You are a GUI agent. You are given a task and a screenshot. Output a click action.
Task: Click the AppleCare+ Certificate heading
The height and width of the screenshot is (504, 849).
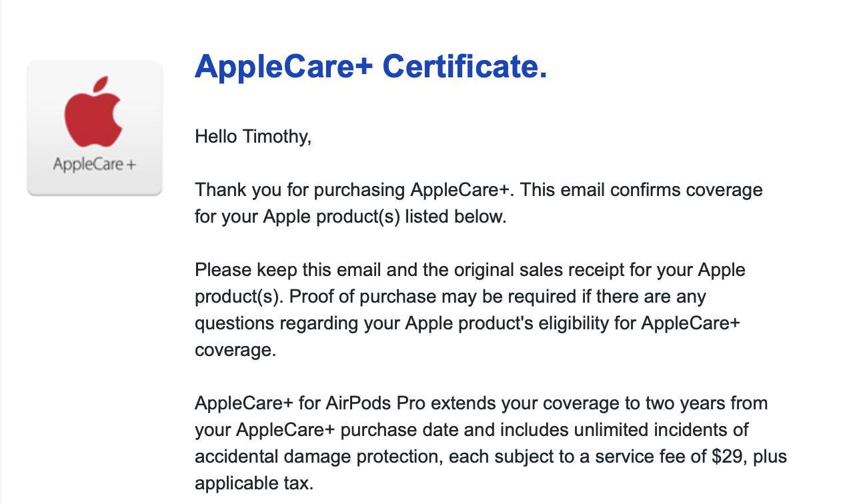[x=371, y=66]
